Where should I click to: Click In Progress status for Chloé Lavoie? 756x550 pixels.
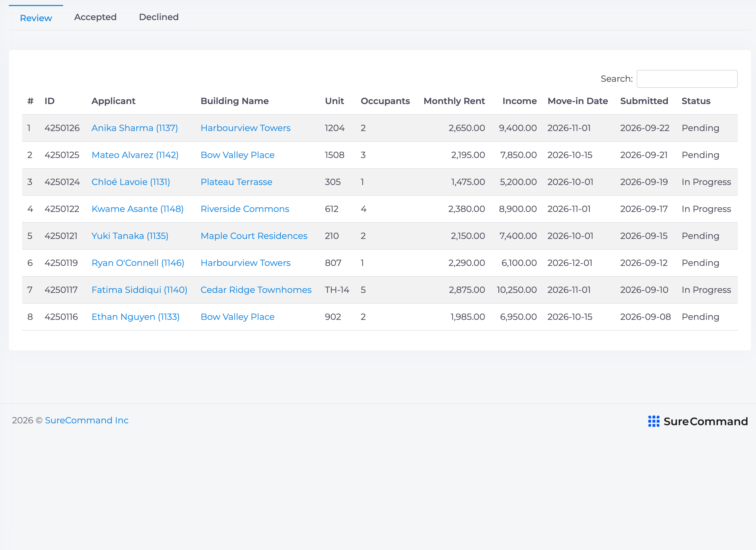click(706, 182)
